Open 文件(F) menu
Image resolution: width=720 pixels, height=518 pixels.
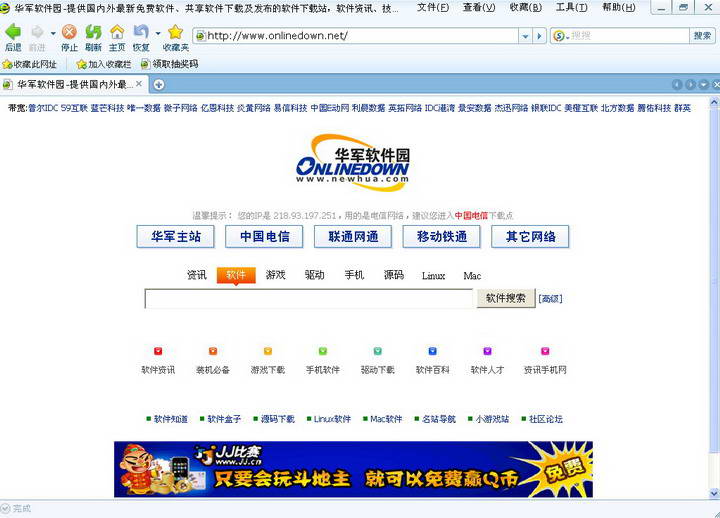click(x=433, y=7)
